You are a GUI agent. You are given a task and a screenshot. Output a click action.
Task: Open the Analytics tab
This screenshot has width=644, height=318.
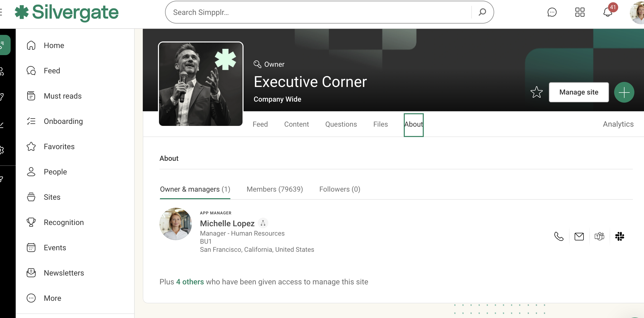coord(618,124)
